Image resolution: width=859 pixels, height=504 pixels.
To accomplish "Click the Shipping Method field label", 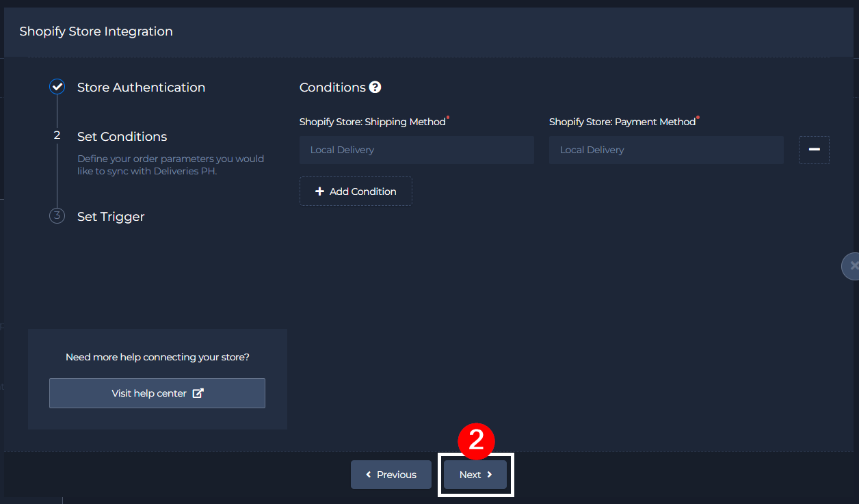I will (x=373, y=122).
